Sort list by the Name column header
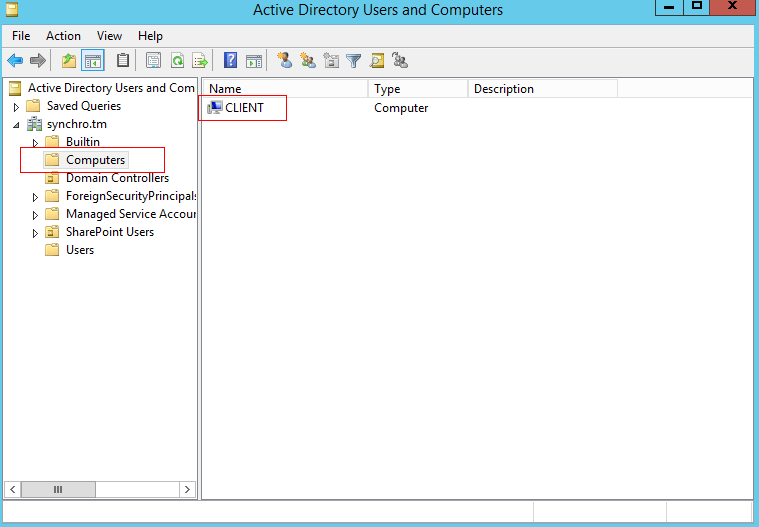759x527 pixels. click(x=285, y=89)
